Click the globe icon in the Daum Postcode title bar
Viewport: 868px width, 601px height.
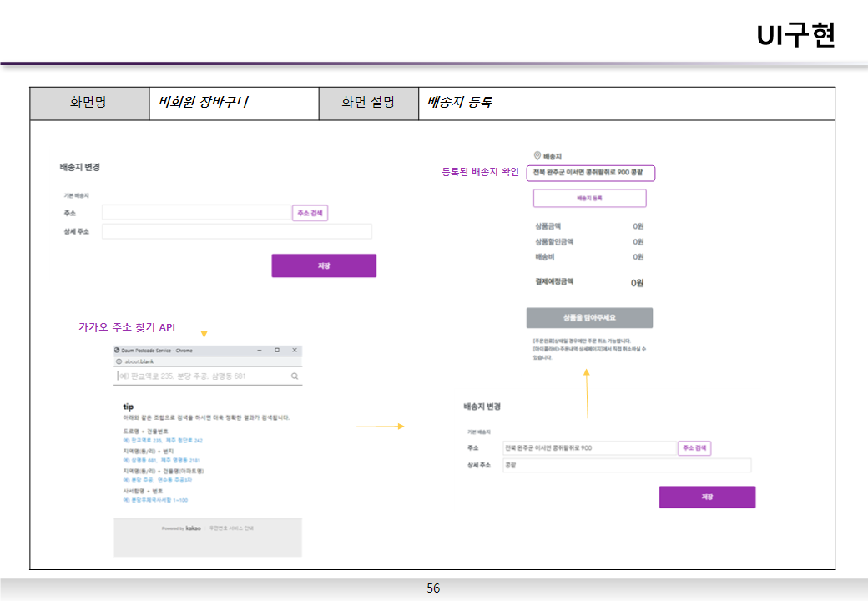point(117,351)
